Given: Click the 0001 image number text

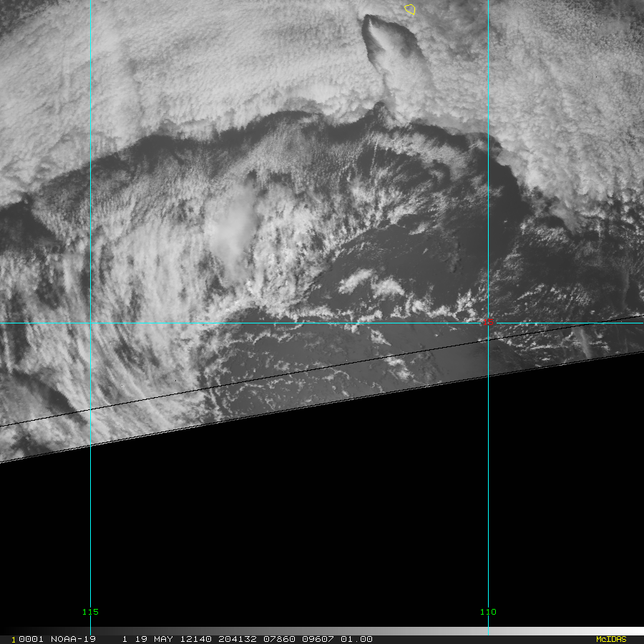Looking at the screenshot, I should coord(31,639).
